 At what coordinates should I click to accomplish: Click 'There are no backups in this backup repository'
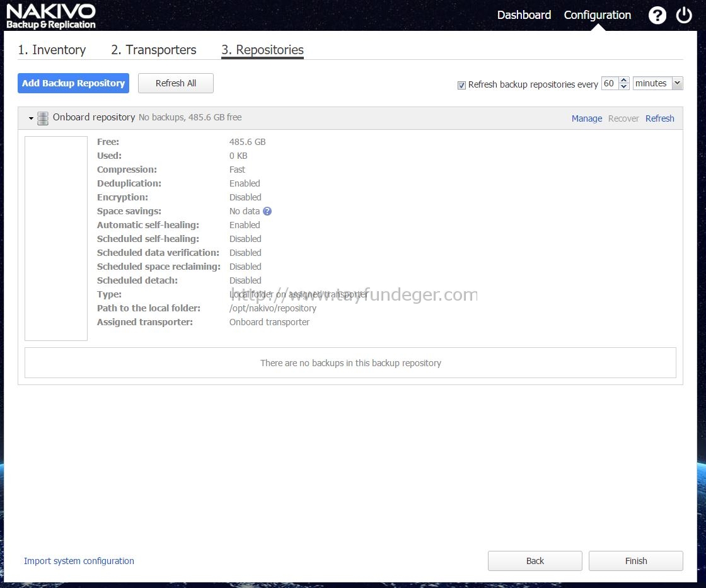pyautogui.click(x=350, y=363)
